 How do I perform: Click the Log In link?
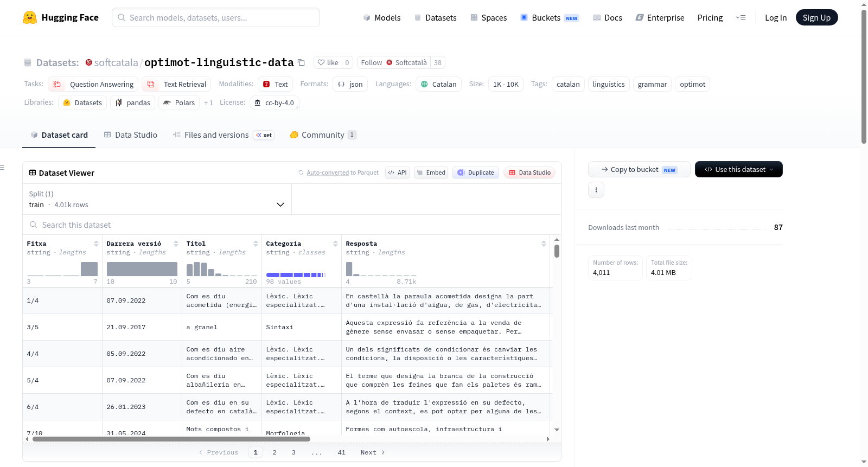pyautogui.click(x=776, y=17)
